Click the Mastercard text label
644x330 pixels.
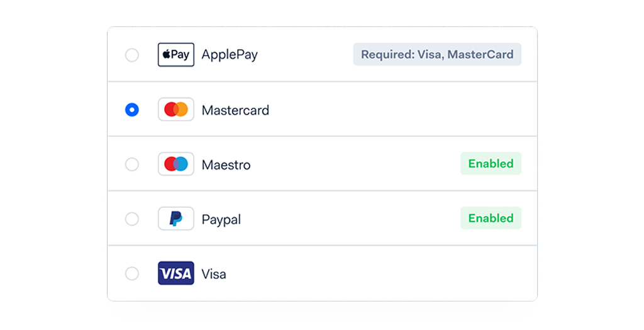pos(235,110)
